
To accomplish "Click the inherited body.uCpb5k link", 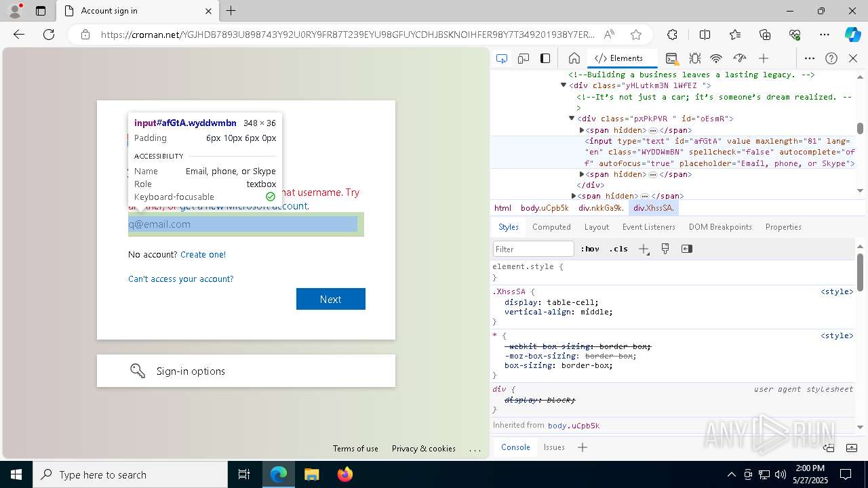I will pyautogui.click(x=574, y=426).
